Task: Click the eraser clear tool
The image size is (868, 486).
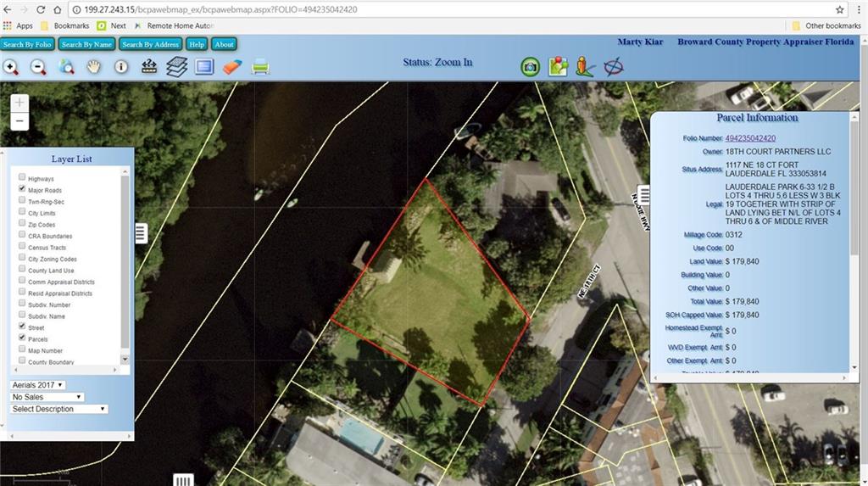Action: coord(232,67)
